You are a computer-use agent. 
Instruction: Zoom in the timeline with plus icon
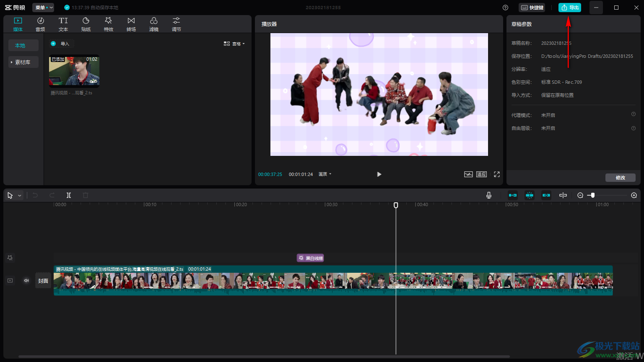pos(634,195)
